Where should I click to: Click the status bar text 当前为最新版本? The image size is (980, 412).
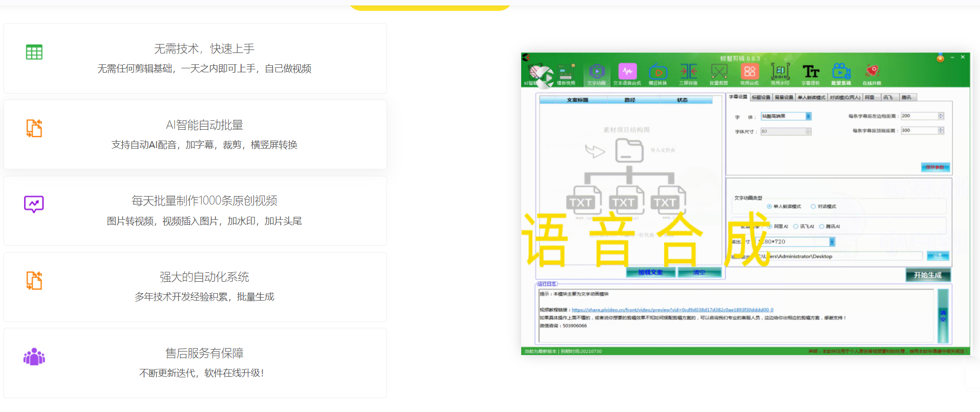[540, 351]
